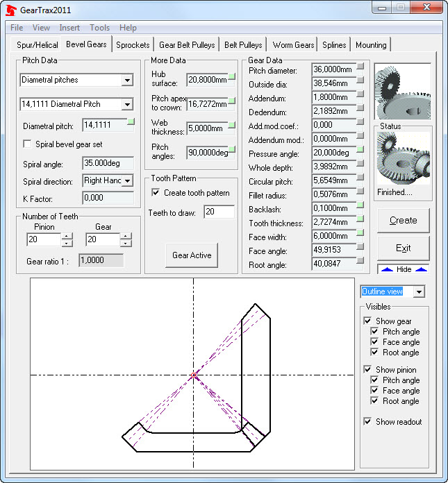This screenshot has height=483, width=448.
Task: Click the Status bevel gear set image
Action: coord(403,158)
